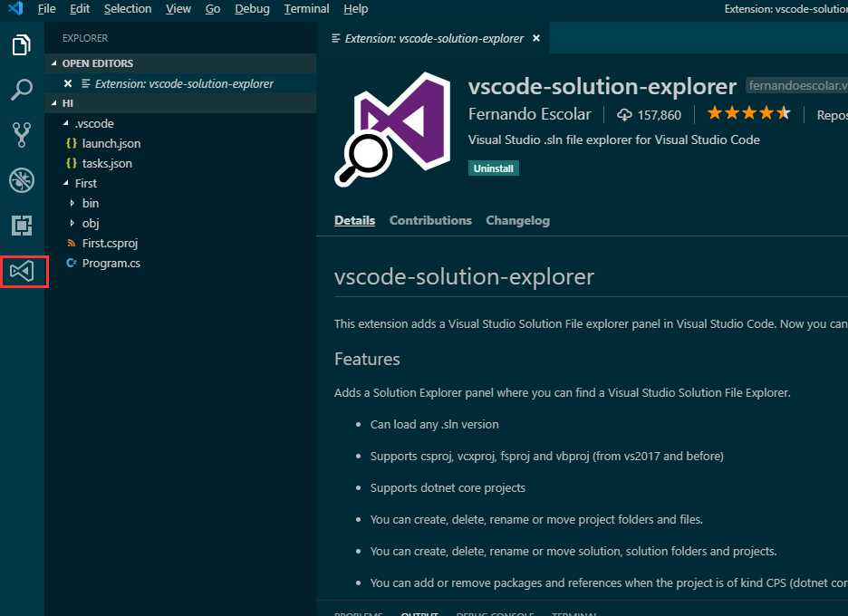Collapse the .vscode folder
Screen dimensions: 848x616
[66, 123]
